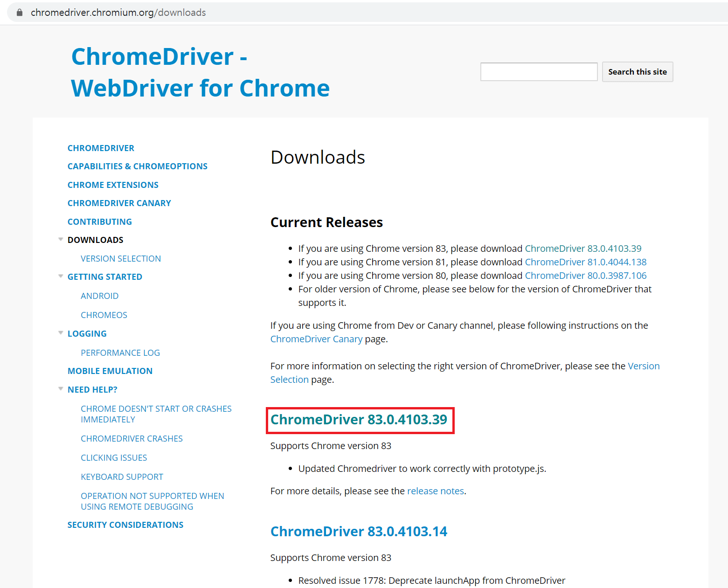Open Capabilities & ChromeOptions sidebar link

[138, 166]
